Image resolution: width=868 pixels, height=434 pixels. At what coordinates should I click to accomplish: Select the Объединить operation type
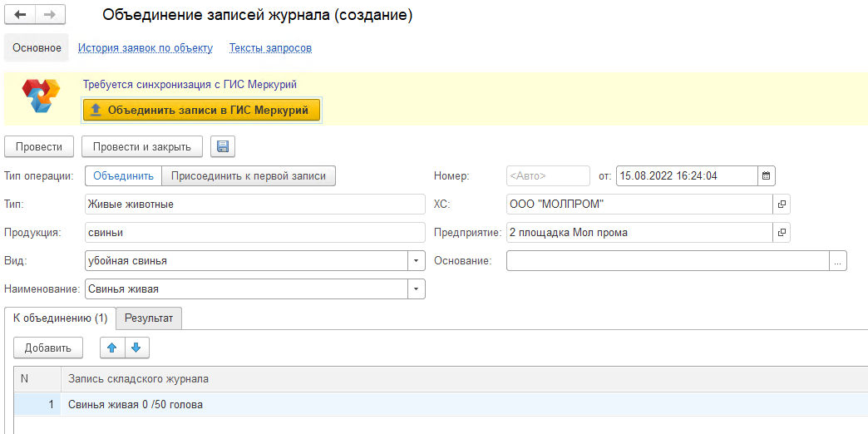click(x=123, y=175)
